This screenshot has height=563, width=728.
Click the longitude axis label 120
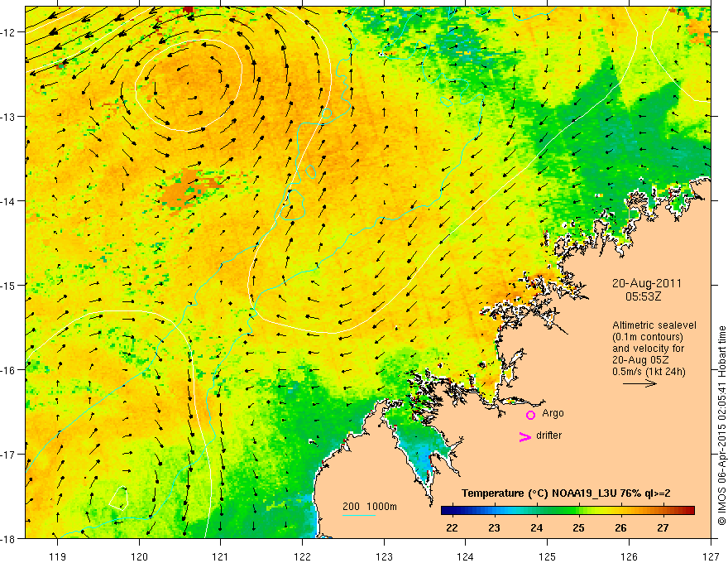pos(139,556)
